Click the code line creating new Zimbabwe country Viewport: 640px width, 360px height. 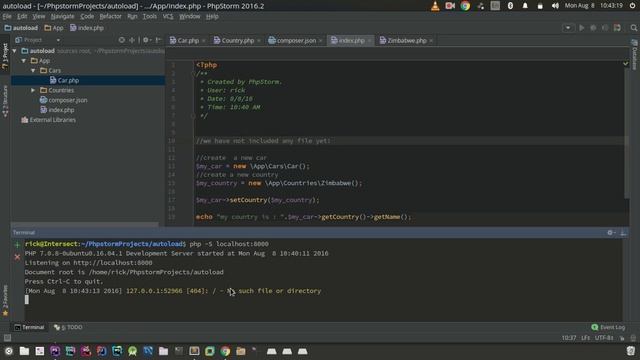point(279,183)
